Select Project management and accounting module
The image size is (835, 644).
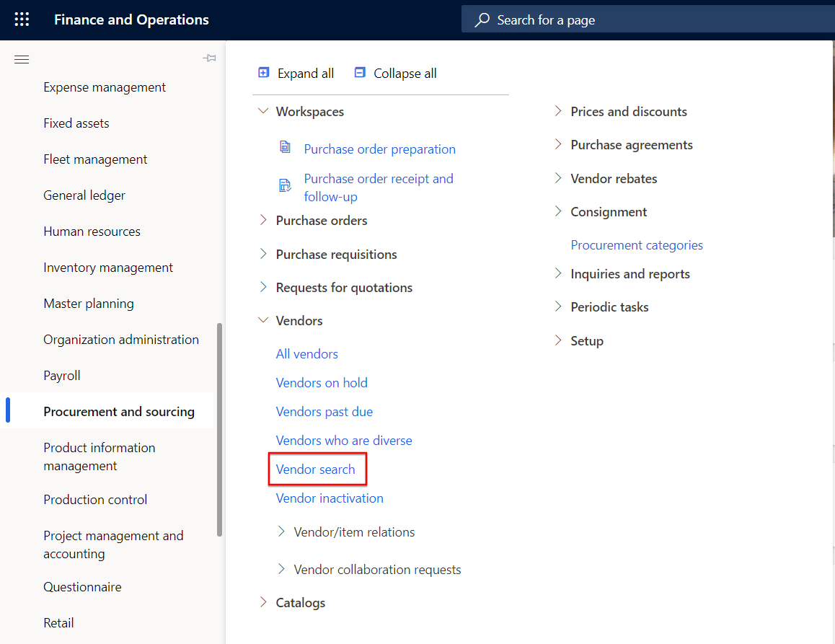click(x=113, y=544)
